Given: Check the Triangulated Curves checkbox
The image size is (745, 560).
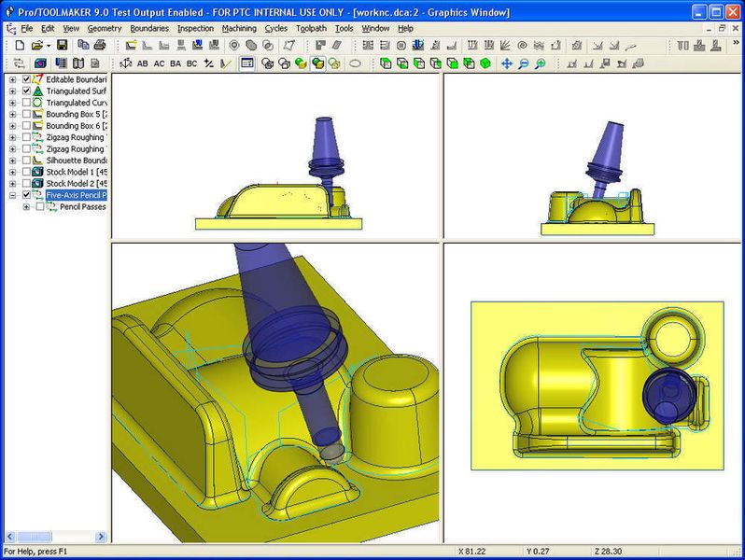Looking at the screenshot, I should click(26, 102).
